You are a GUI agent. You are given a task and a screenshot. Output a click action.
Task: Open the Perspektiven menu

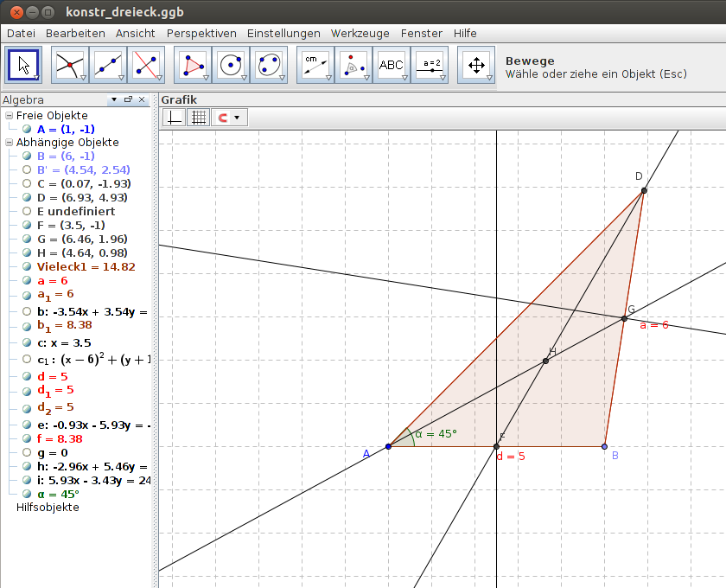coord(201,33)
